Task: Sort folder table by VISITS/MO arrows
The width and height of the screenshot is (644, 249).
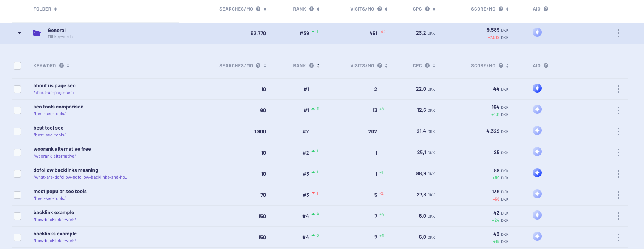Action: tap(386, 9)
